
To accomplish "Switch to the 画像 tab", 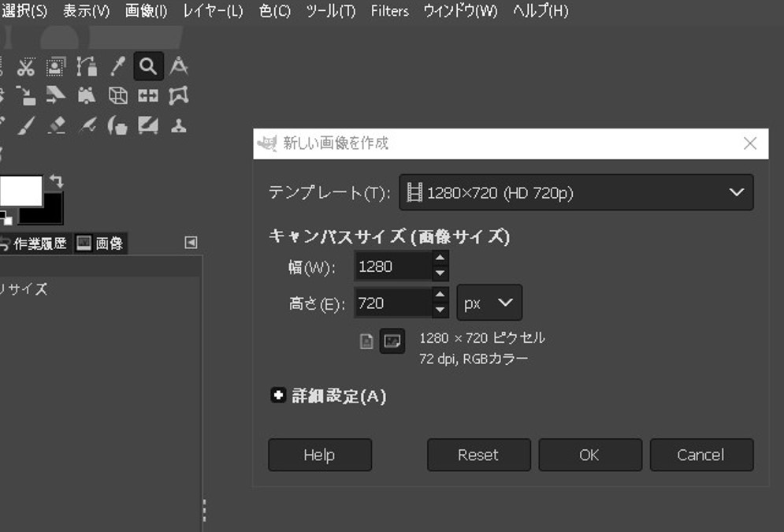I will click(100, 243).
